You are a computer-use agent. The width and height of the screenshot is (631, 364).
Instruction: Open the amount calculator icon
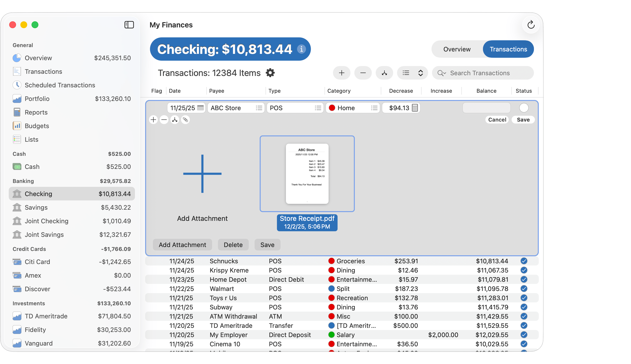(415, 108)
